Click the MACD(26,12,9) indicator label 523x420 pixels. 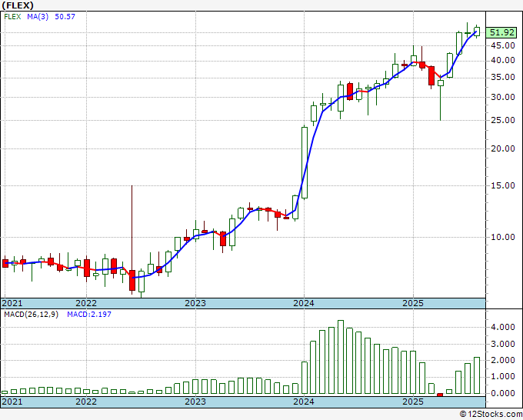(31, 315)
